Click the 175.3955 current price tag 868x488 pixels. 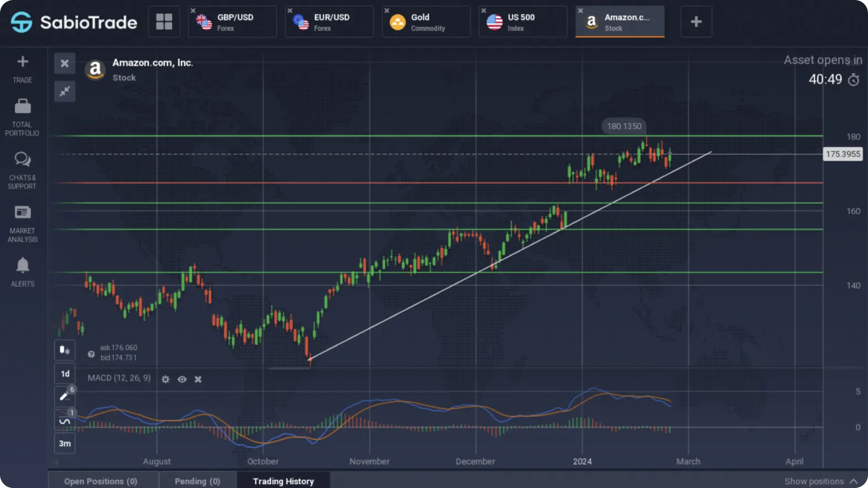click(x=843, y=154)
